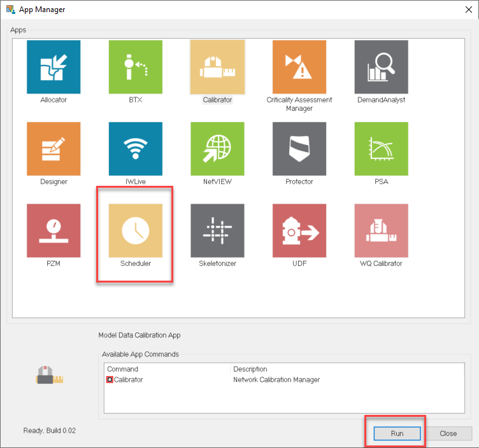This screenshot has height=448, width=479.
Task: Pick the PZM pressure gauge icon
Action: (54, 230)
